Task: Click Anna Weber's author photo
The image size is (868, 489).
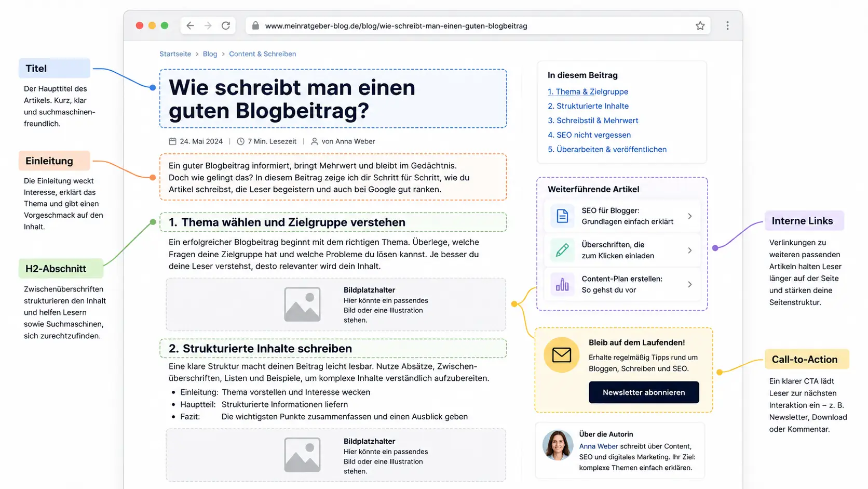Action: (x=558, y=445)
